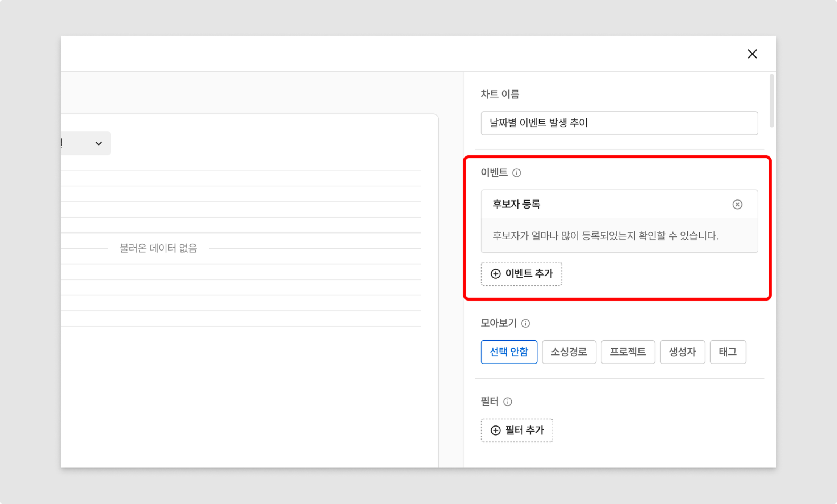Select 선택 안함 grouping option
Screen dimensions: 837x504
(x=509, y=352)
